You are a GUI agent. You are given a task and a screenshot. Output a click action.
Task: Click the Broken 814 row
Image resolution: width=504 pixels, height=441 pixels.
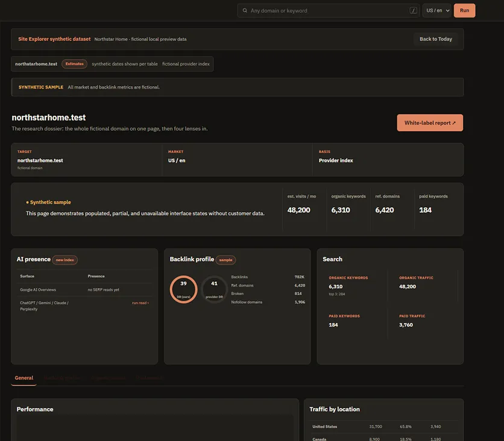pyautogui.click(x=268, y=293)
